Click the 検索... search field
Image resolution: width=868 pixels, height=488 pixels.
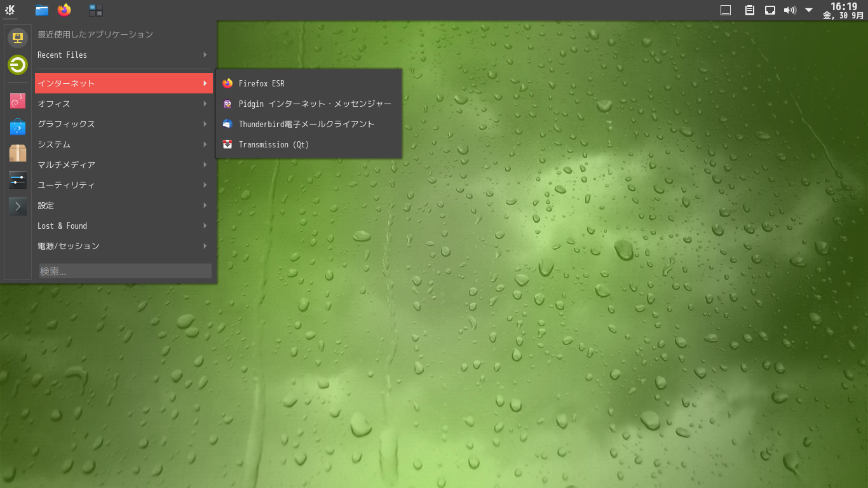pyautogui.click(x=125, y=271)
